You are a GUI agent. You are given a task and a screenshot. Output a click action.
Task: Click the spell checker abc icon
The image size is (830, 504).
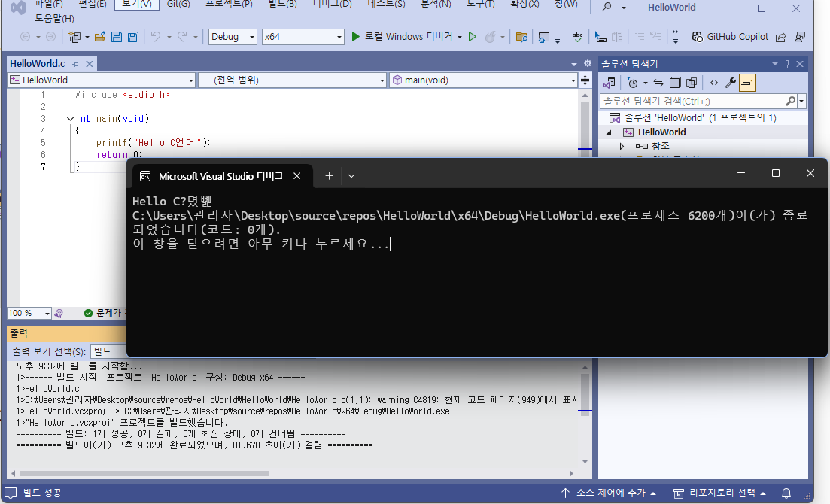pos(577,37)
